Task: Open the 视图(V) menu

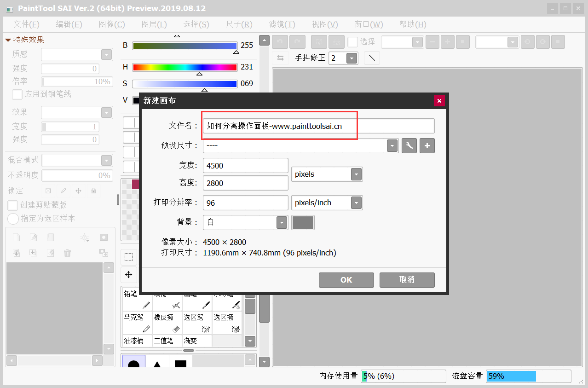Action: [x=325, y=24]
